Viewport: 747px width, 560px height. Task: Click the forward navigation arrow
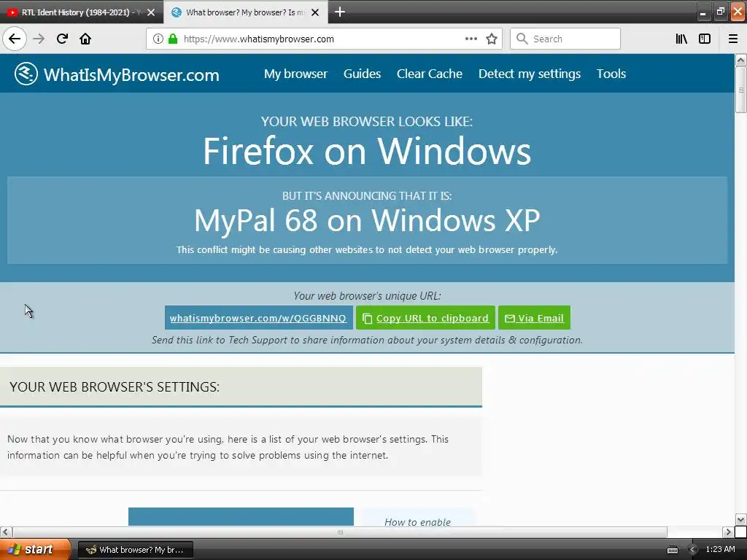tap(39, 39)
